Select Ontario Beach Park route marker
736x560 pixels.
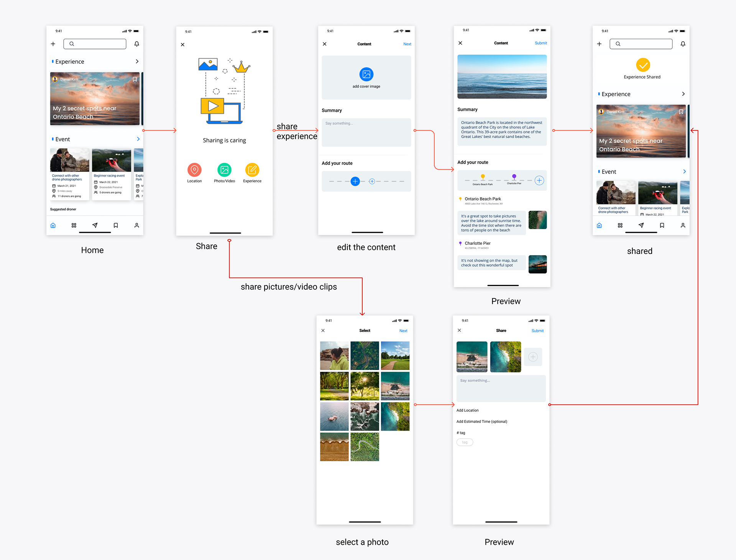click(483, 177)
